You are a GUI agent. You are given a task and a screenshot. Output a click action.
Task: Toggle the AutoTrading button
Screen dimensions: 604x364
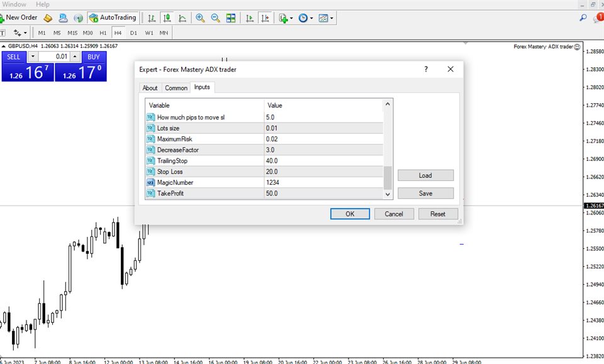click(x=113, y=18)
